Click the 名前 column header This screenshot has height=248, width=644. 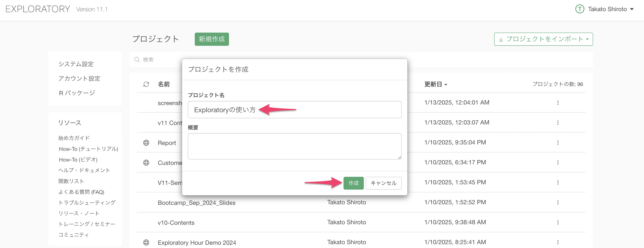(x=164, y=84)
